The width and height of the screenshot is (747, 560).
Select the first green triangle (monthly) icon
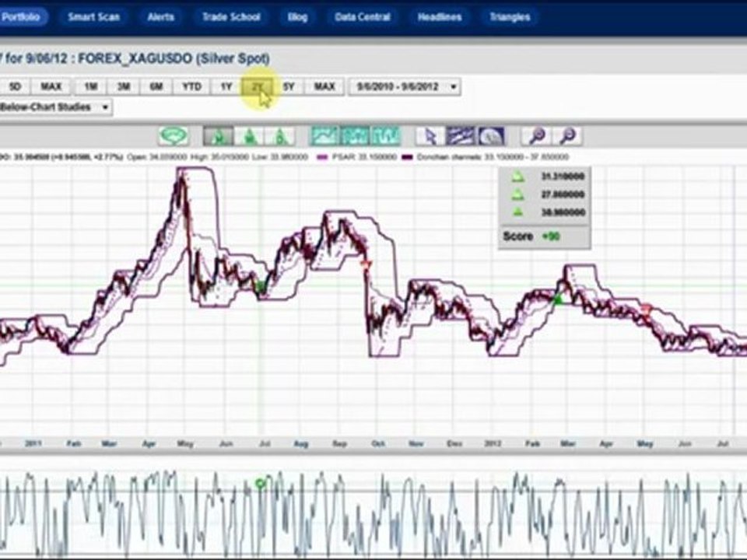pos(219,137)
